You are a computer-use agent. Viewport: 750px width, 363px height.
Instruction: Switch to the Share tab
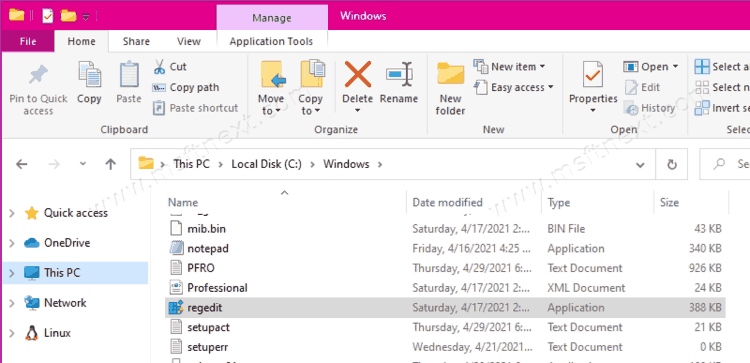coord(136,42)
